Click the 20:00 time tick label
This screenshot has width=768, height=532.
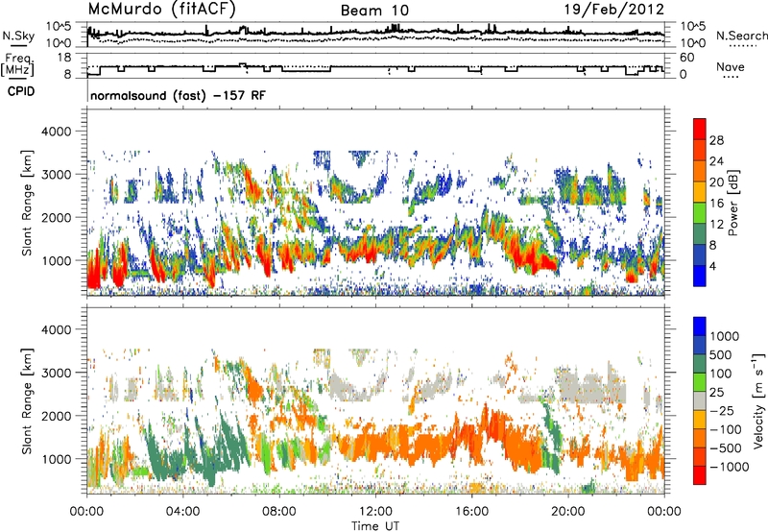[x=568, y=512]
